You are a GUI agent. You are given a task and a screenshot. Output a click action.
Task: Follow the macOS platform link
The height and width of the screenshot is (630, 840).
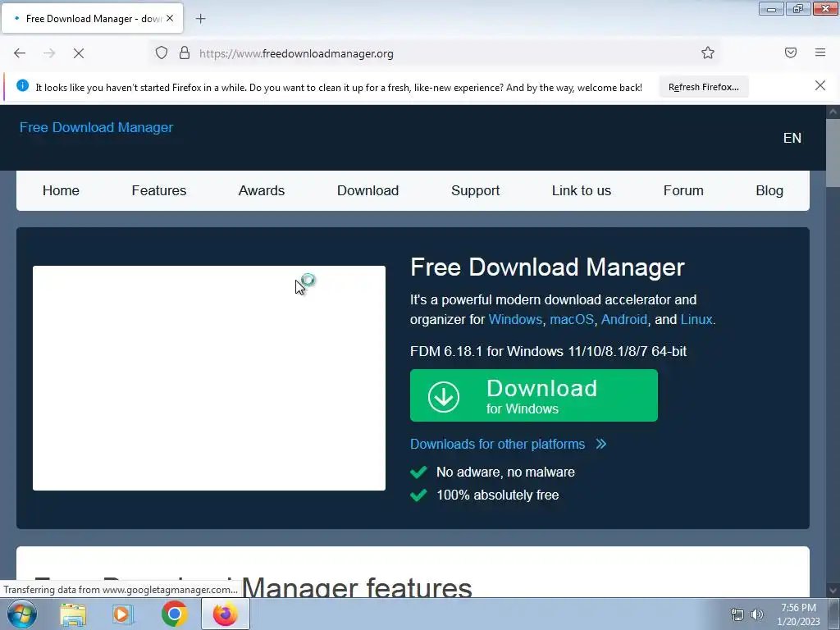click(572, 319)
